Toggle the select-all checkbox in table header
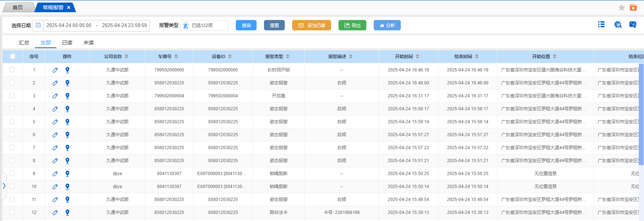Viewport: 644px width, 221px height. [13, 56]
